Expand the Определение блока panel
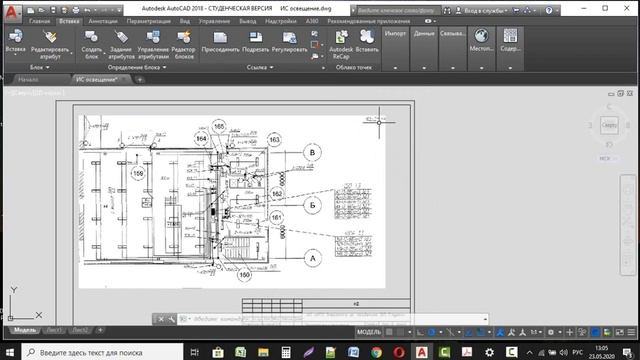The width and height of the screenshot is (640, 360). 137,67
